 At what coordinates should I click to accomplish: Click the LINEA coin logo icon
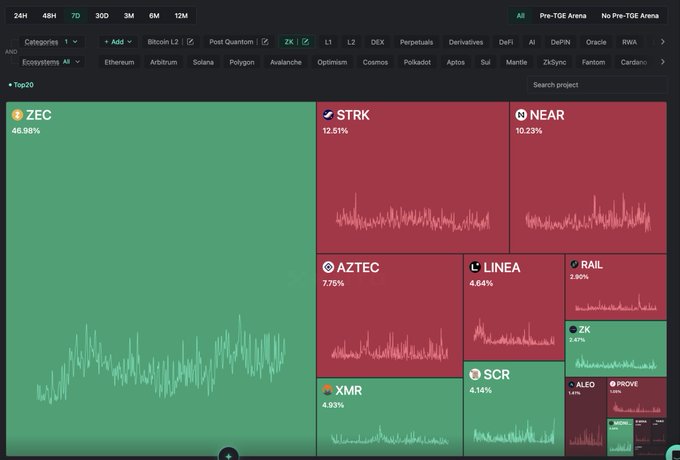475,267
